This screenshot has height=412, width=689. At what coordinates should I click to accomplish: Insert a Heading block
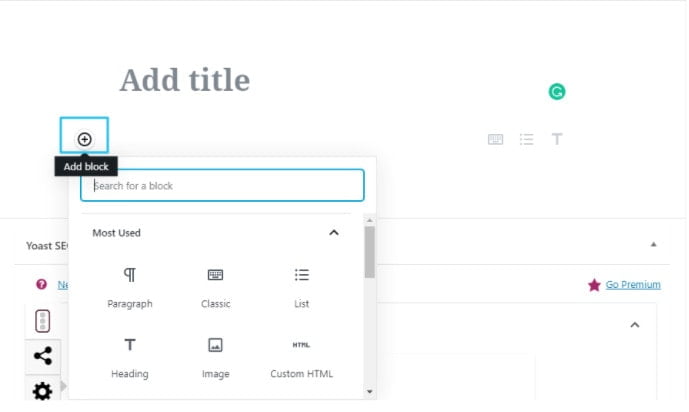pos(130,358)
